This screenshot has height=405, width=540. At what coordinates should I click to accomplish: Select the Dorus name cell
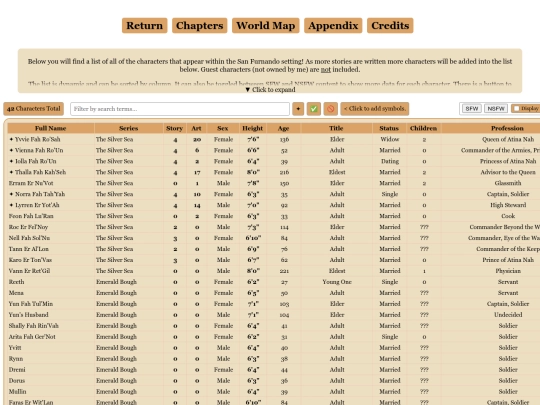[x=51, y=381]
